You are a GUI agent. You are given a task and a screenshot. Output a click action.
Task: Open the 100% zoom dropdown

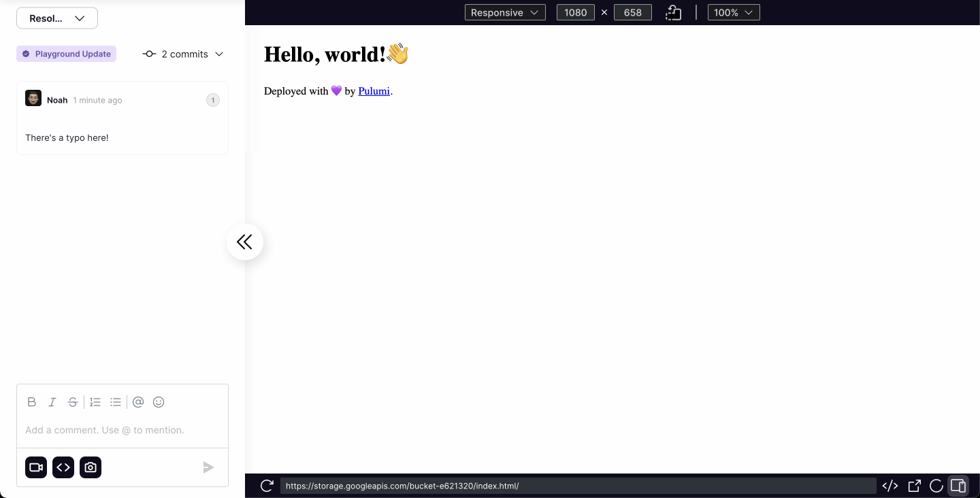tap(733, 12)
